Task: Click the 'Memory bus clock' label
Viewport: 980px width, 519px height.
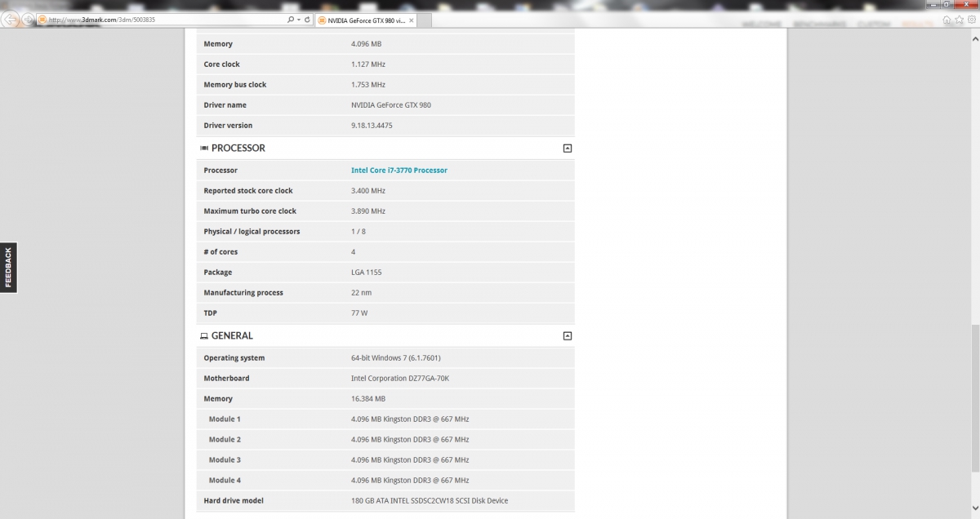Action: tap(235, 85)
